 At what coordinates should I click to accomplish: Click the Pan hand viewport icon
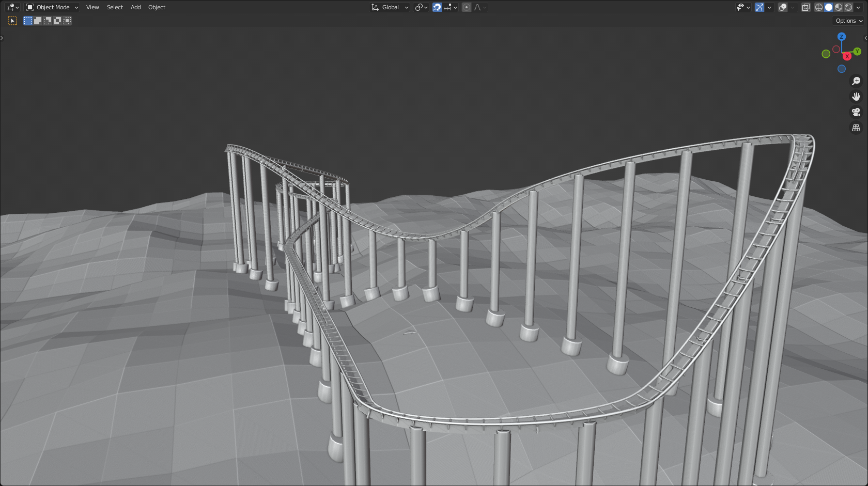pos(856,97)
